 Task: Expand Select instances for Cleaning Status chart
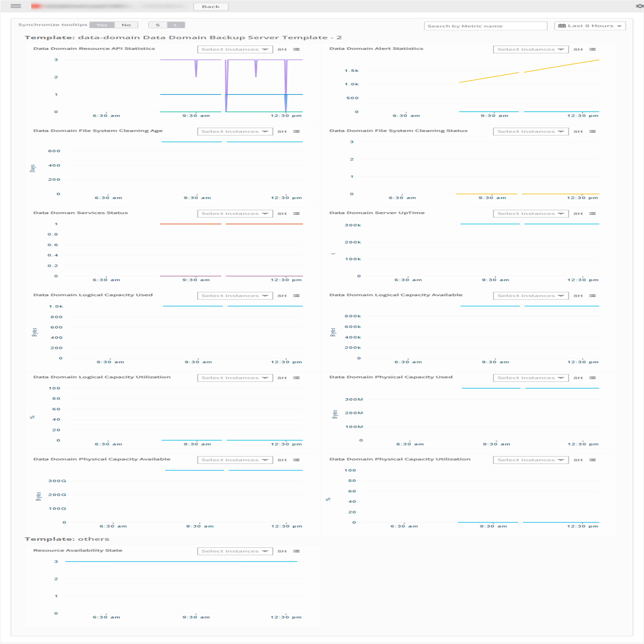(x=531, y=131)
